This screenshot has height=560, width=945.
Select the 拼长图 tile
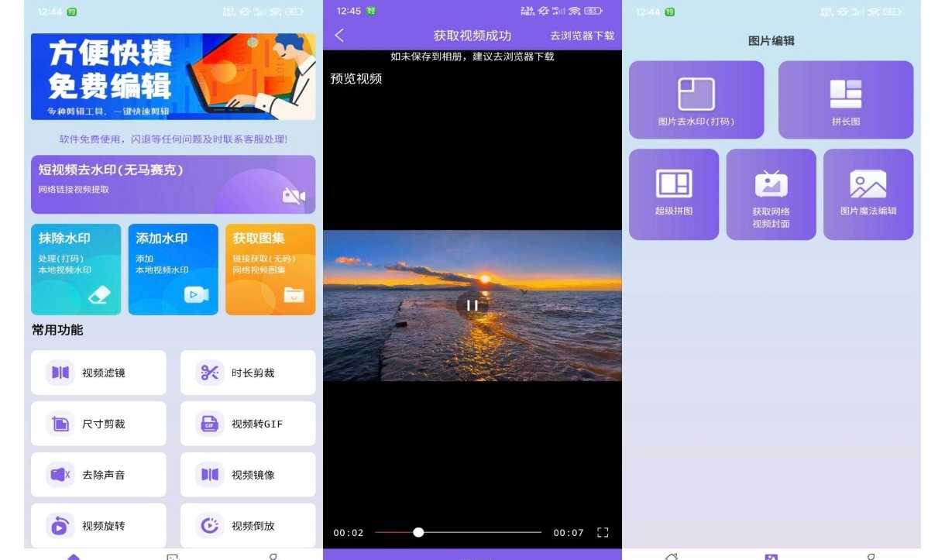[x=846, y=100]
